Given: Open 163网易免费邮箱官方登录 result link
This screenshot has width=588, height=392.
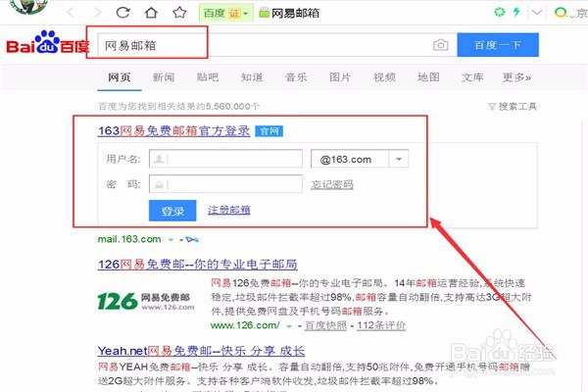Looking at the screenshot, I should 174,131.
